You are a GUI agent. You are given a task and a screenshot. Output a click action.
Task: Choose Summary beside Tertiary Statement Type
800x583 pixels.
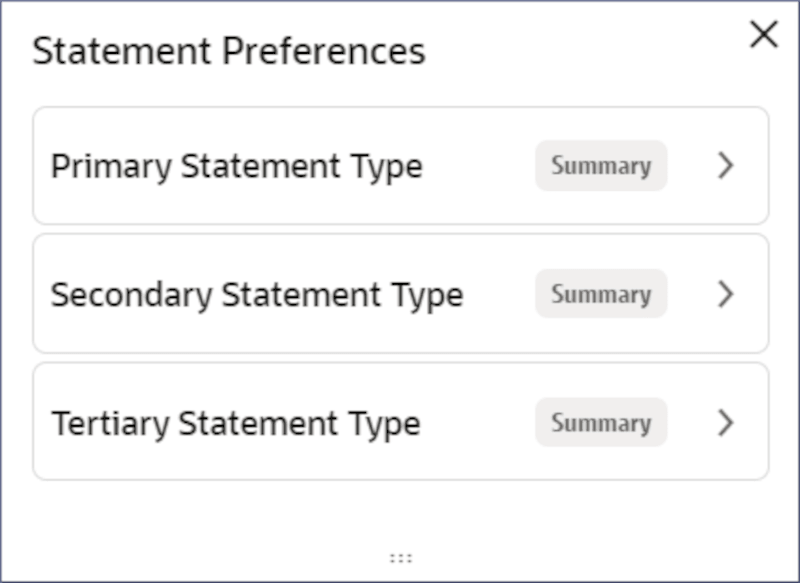(x=600, y=422)
